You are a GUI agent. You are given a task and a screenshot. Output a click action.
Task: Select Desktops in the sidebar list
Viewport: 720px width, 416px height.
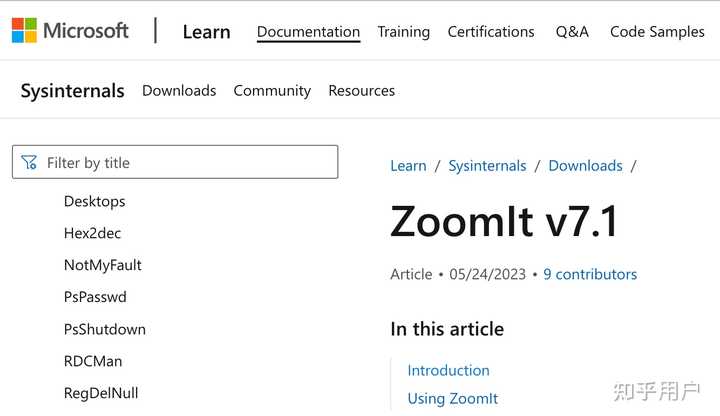pos(94,201)
